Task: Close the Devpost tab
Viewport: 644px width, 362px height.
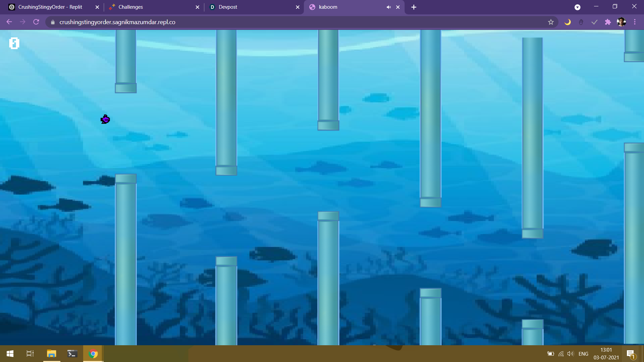Action: coord(298,7)
